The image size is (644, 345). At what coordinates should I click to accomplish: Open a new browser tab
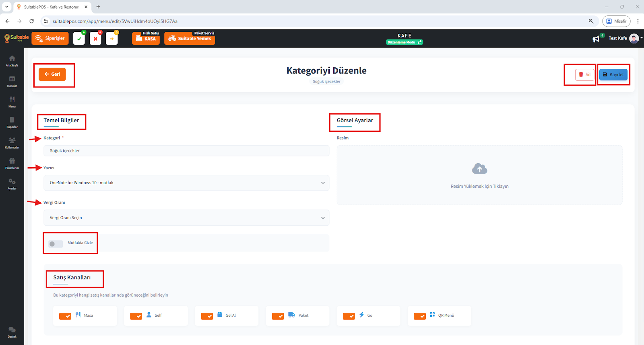pyautogui.click(x=98, y=7)
